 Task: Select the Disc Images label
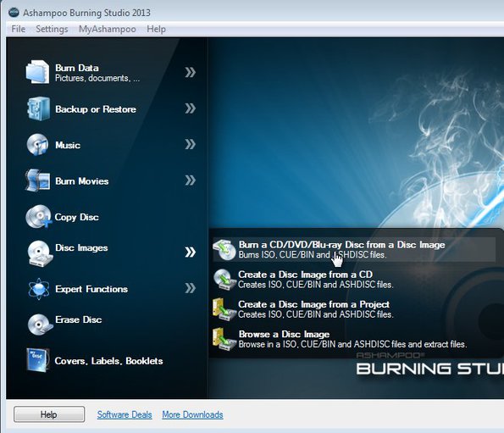pos(81,247)
